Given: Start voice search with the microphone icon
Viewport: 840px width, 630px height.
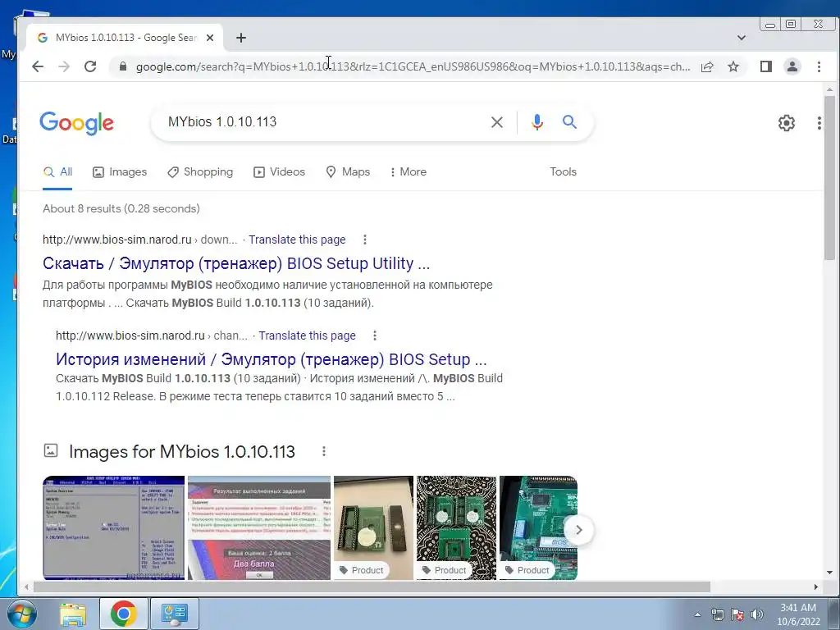Looking at the screenshot, I should [x=536, y=122].
